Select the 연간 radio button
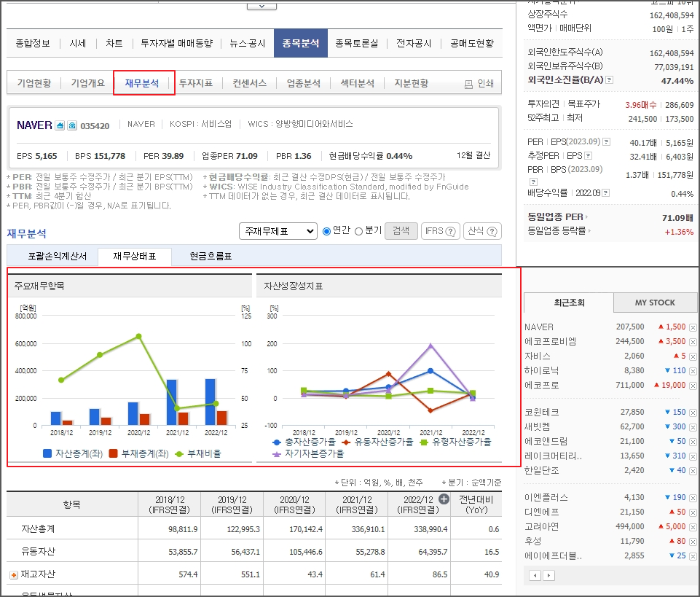The width and height of the screenshot is (700, 597). coord(326,231)
